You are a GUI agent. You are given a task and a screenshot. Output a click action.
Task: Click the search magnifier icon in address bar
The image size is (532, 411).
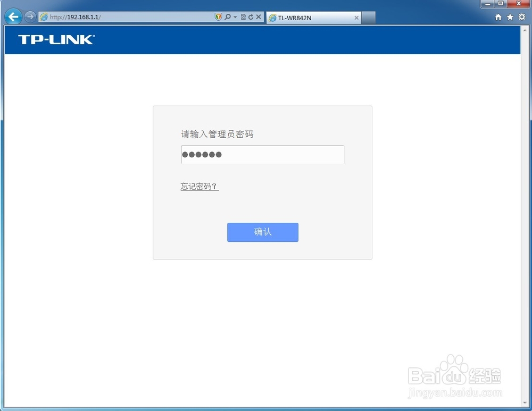point(228,17)
